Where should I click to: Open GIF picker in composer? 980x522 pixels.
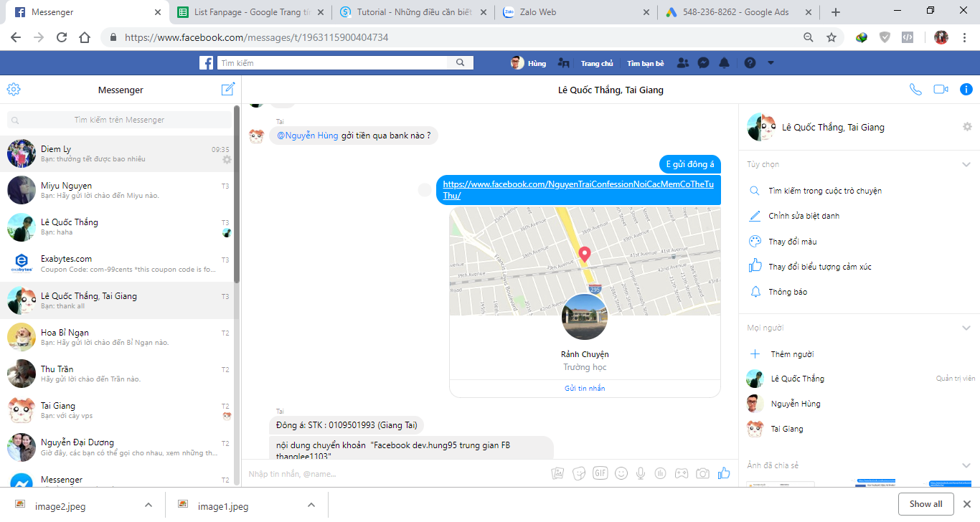600,473
